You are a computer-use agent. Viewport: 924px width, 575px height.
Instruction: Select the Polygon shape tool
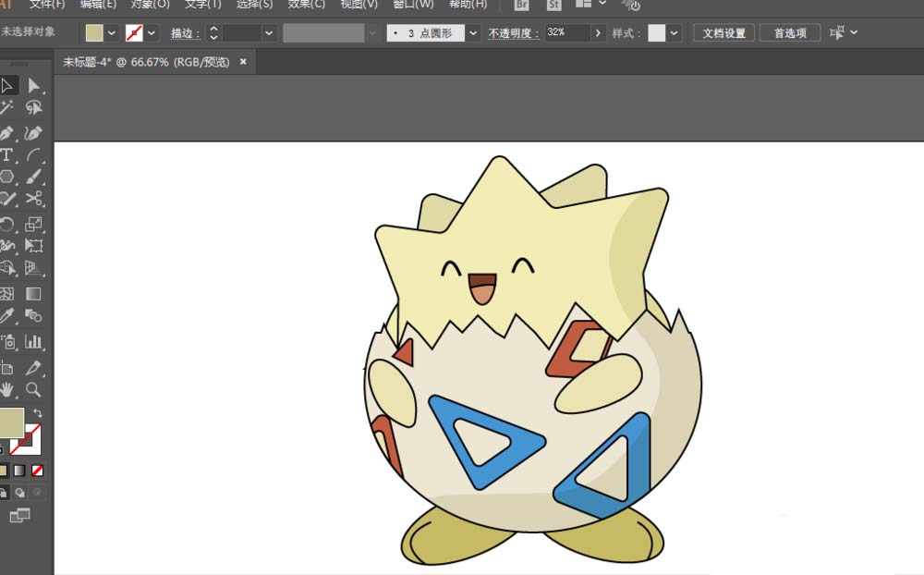tap(7, 177)
